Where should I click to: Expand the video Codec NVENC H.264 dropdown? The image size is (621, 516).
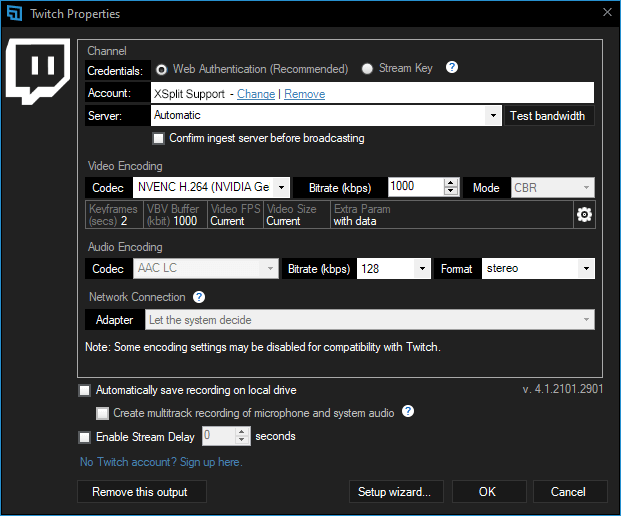(x=211, y=187)
